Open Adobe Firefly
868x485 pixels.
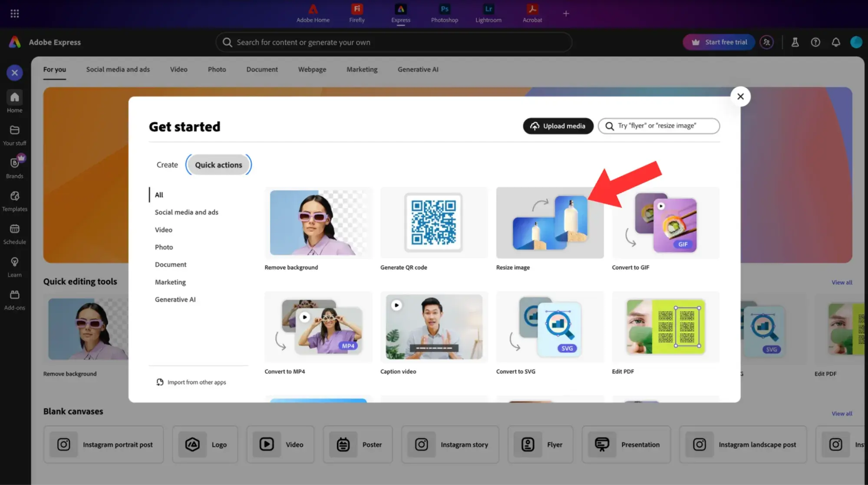click(356, 13)
